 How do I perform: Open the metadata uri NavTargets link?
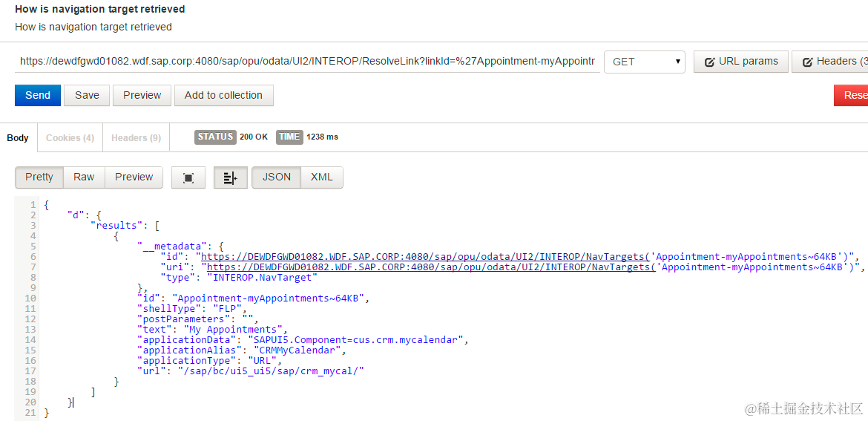coord(430,267)
